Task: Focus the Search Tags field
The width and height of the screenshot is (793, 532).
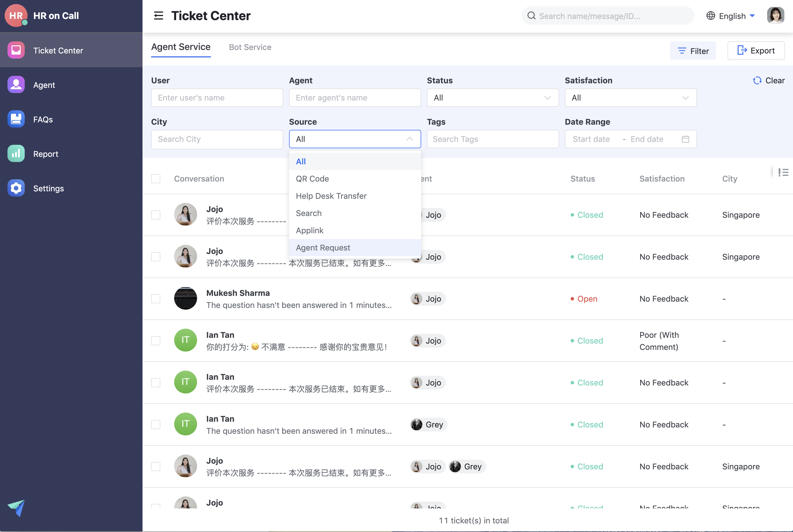Action: (493, 139)
